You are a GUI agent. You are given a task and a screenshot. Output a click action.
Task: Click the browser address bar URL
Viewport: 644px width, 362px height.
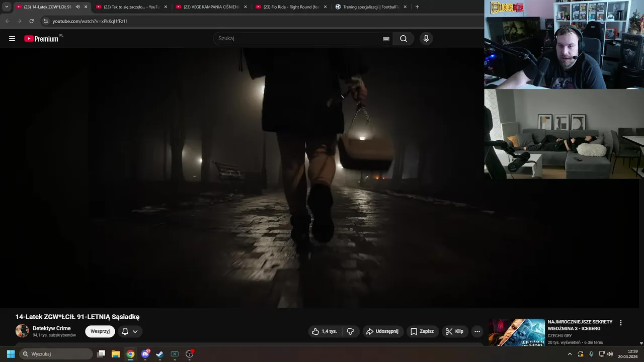tap(90, 21)
